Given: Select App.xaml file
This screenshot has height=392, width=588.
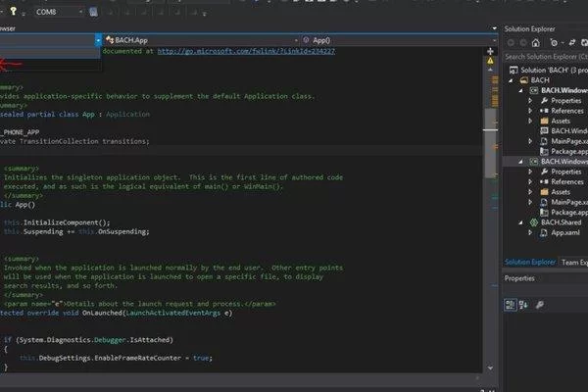Looking at the screenshot, I should [565, 232].
